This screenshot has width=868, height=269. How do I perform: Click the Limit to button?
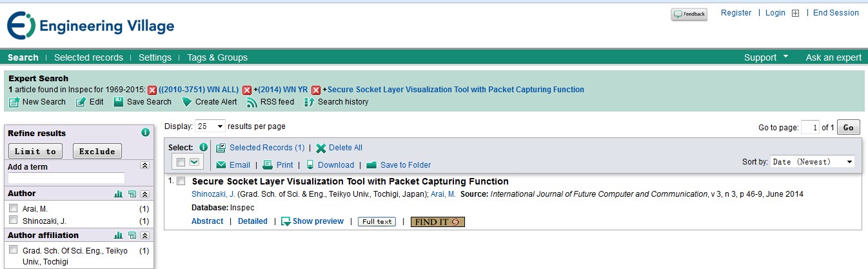(x=35, y=152)
